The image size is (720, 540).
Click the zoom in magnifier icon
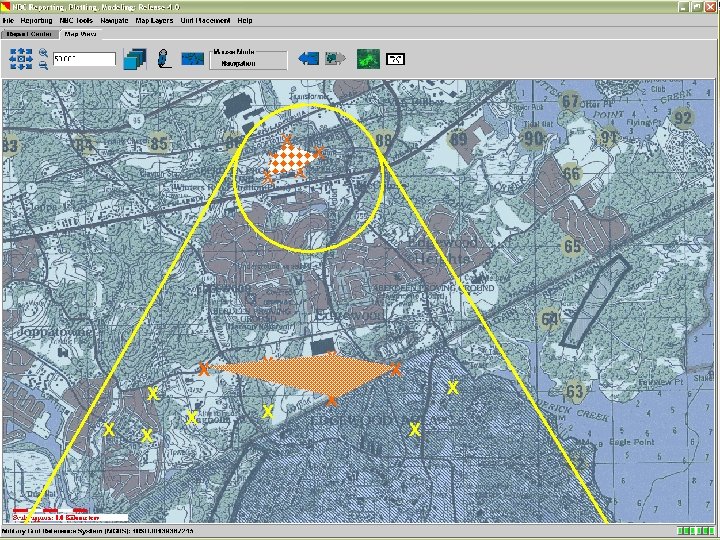coord(43,53)
